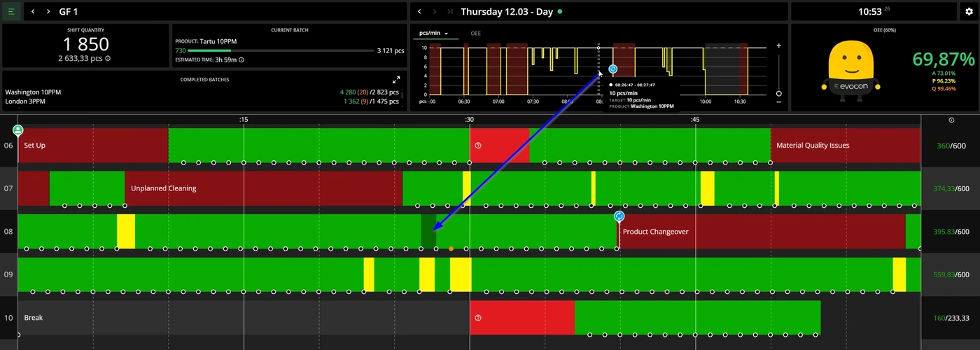Click changeover icon on the pcs/min chart
Viewport: 980px width, 350px height.
click(613, 69)
